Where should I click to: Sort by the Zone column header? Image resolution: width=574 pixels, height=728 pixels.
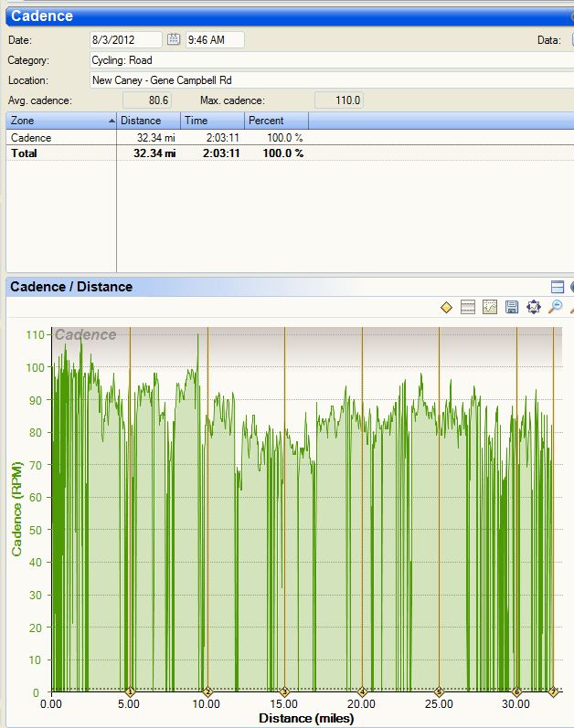pos(60,121)
